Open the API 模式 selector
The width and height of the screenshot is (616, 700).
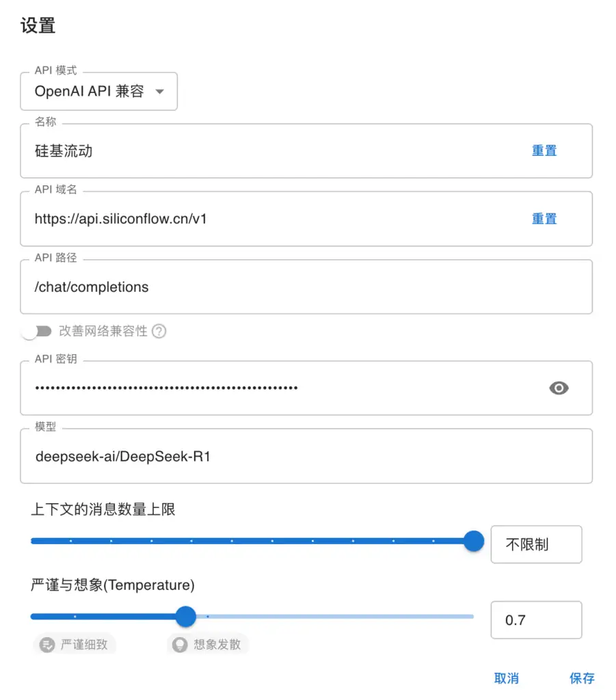[x=99, y=92]
